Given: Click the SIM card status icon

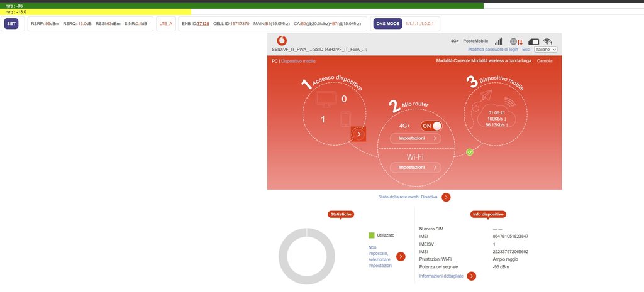Looking at the screenshot, I should 533,41.
